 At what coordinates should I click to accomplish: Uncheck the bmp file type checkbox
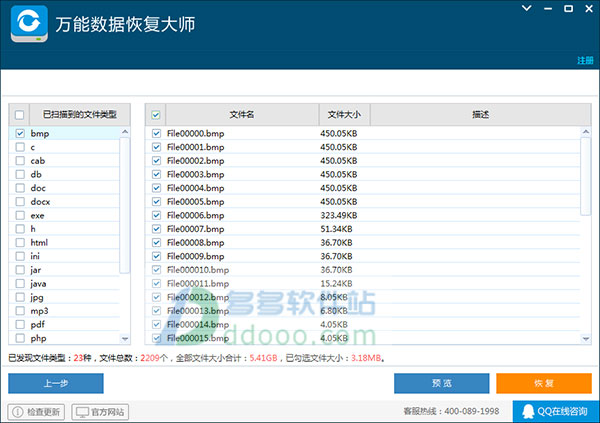[x=20, y=133]
